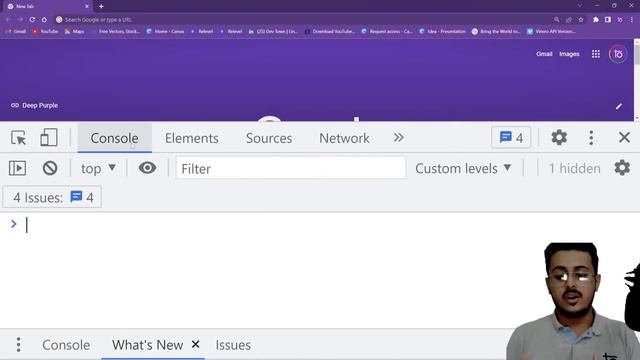Open the Network tab

click(344, 138)
